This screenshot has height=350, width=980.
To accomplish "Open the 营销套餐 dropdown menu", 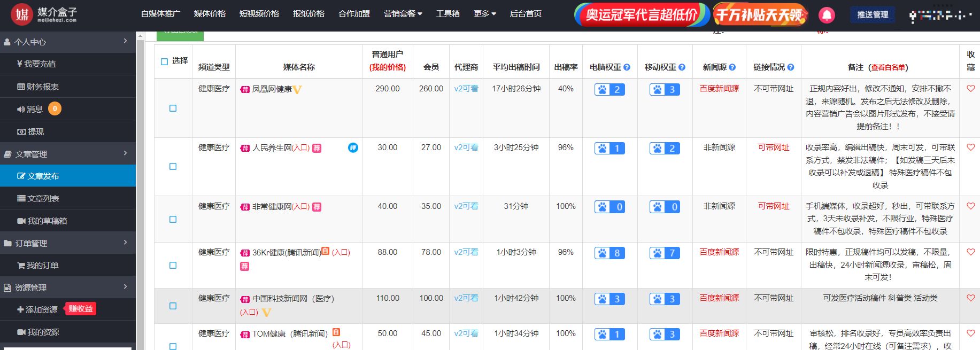I will tap(403, 13).
